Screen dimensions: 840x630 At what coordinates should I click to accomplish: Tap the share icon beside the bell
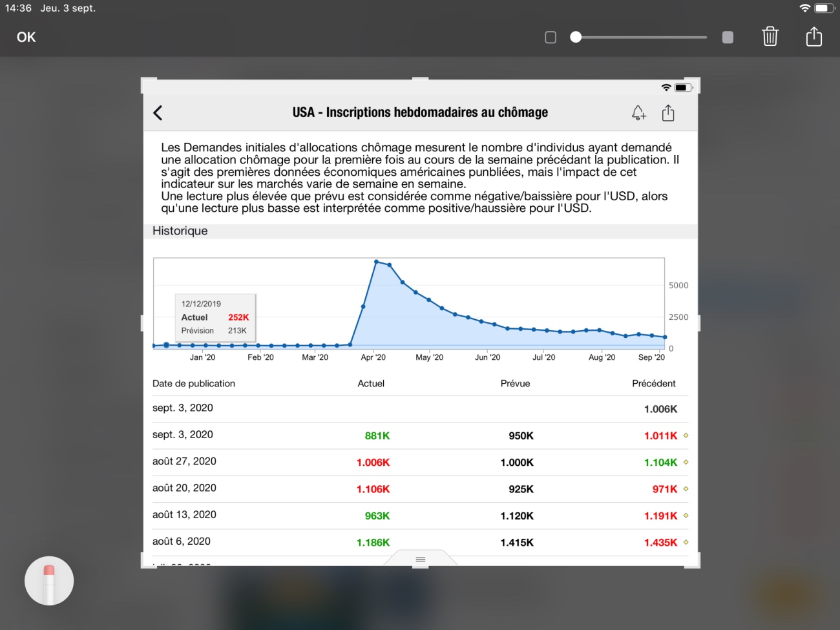[x=668, y=113]
